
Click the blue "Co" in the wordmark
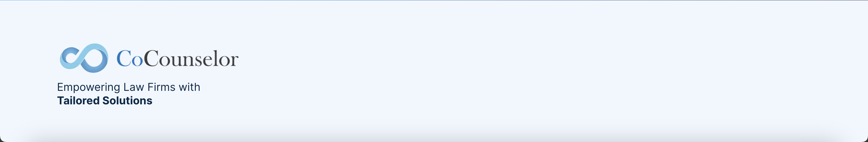[130, 59]
